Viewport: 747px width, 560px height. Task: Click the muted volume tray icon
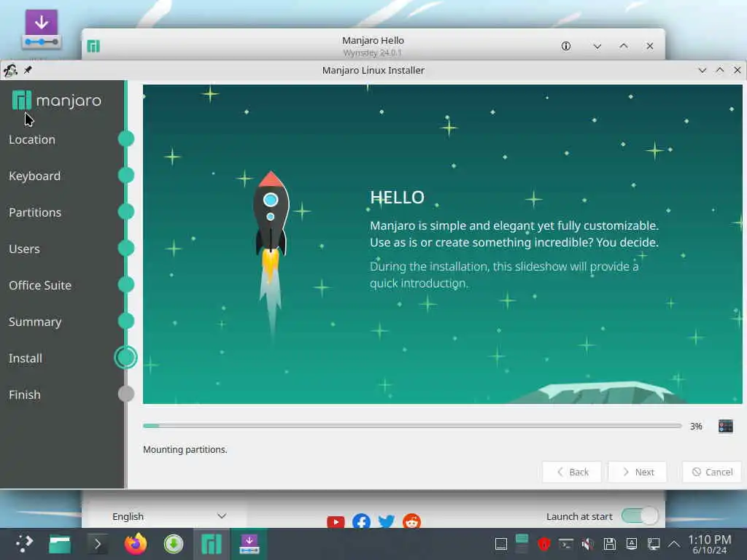pos(587,544)
